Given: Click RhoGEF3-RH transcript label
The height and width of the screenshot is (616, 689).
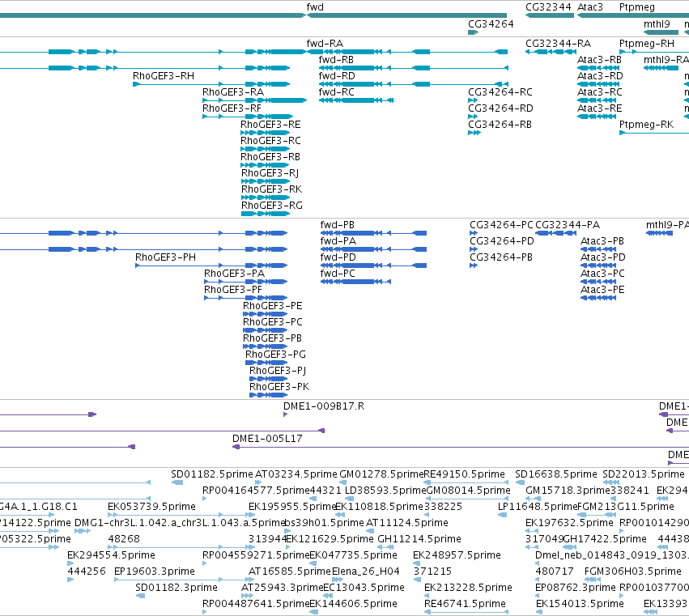Looking at the screenshot, I should click(164, 76).
